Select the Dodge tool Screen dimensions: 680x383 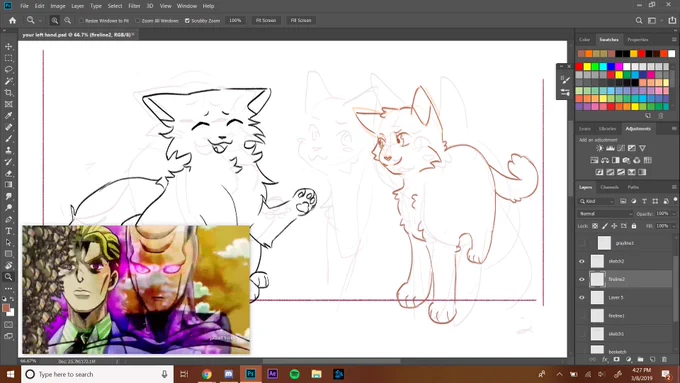pyautogui.click(x=8, y=208)
